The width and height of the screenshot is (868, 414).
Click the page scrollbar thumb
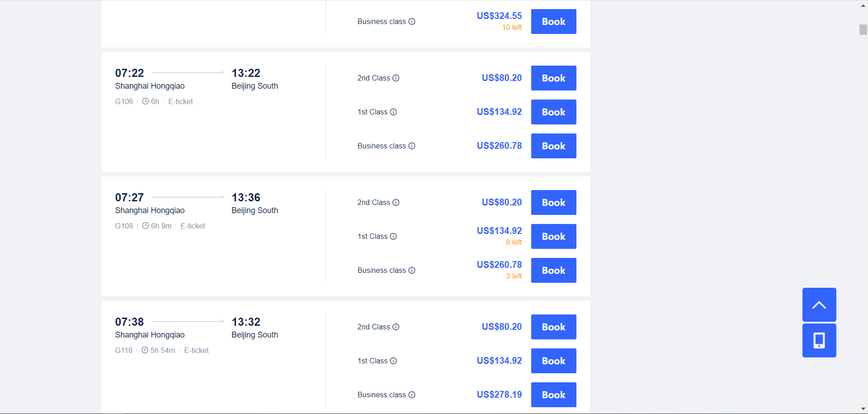click(863, 29)
